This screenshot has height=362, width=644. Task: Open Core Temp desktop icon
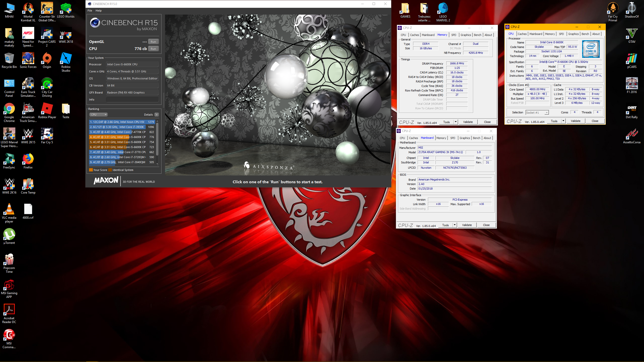click(x=28, y=186)
